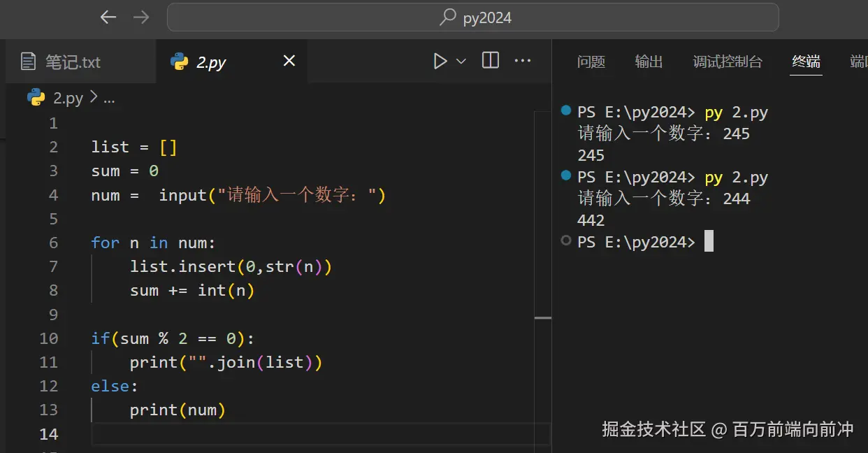Open the editor more actions ellipsis
Screen dimensions: 868x453
coord(523,61)
